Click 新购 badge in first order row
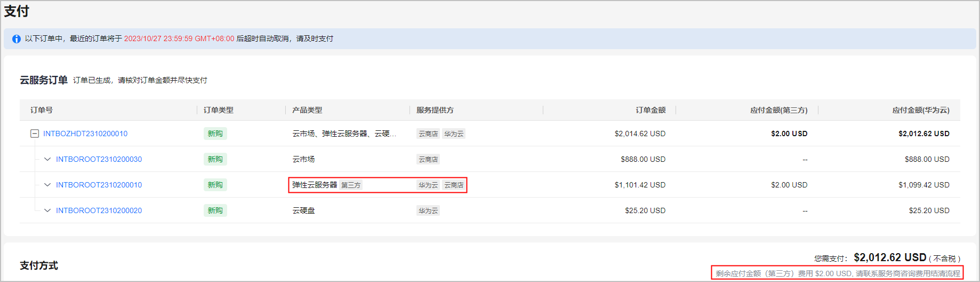The image size is (980, 282). tap(215, 134)
